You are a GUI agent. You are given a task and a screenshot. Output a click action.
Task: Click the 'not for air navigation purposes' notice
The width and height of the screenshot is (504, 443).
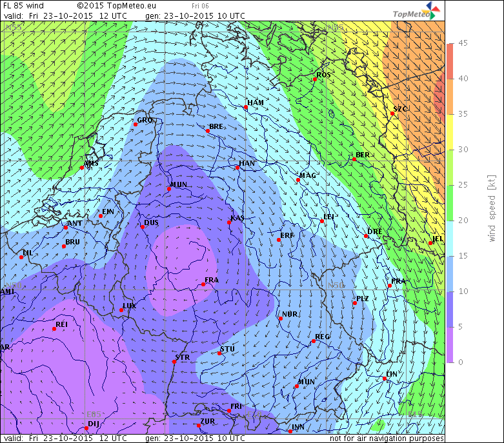387,438
